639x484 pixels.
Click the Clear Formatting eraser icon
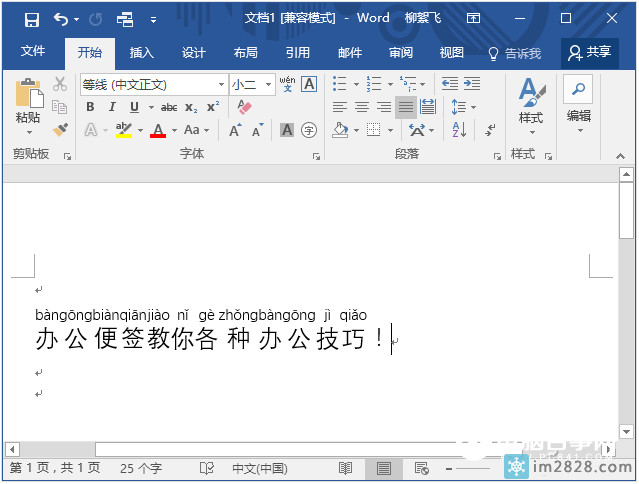(246, 107)
